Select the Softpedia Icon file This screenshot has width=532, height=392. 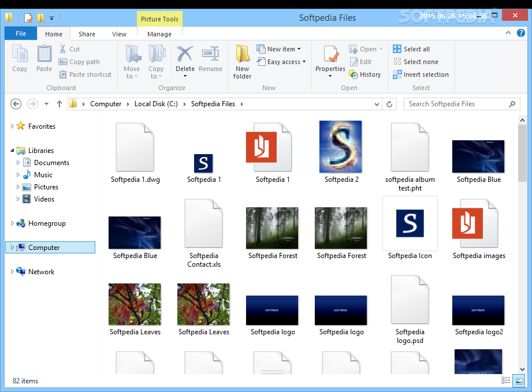tap(410, 229)
